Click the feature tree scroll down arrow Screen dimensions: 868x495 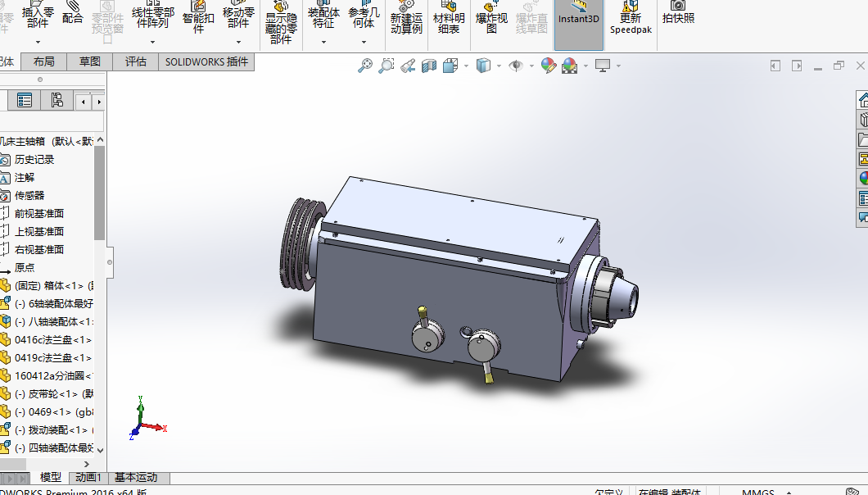pos(100,450)
